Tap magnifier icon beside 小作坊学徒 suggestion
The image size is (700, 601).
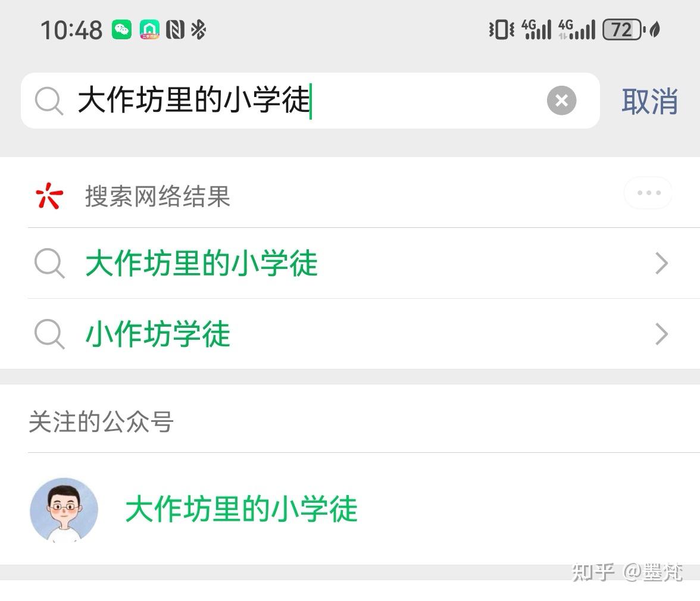tap(49, 334)
